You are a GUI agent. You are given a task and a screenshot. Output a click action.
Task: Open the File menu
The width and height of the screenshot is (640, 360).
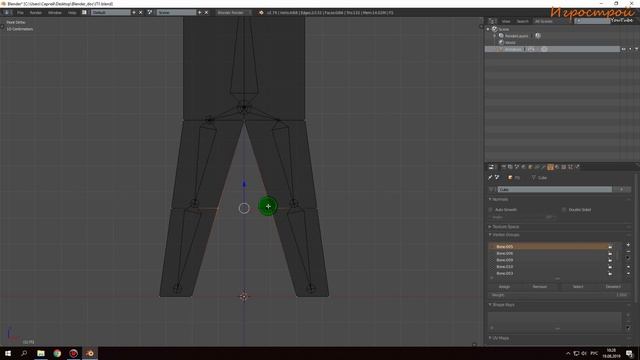pyautogui.click(x=20, y=13)
